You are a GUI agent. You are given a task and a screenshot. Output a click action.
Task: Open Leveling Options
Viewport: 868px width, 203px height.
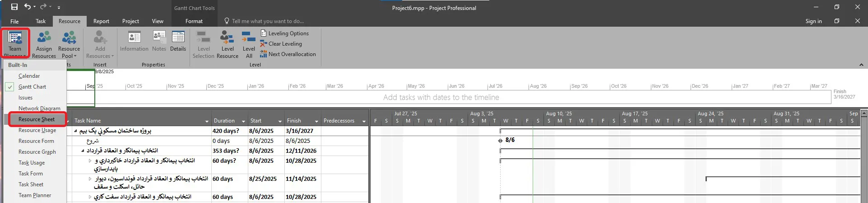[284, 33]
